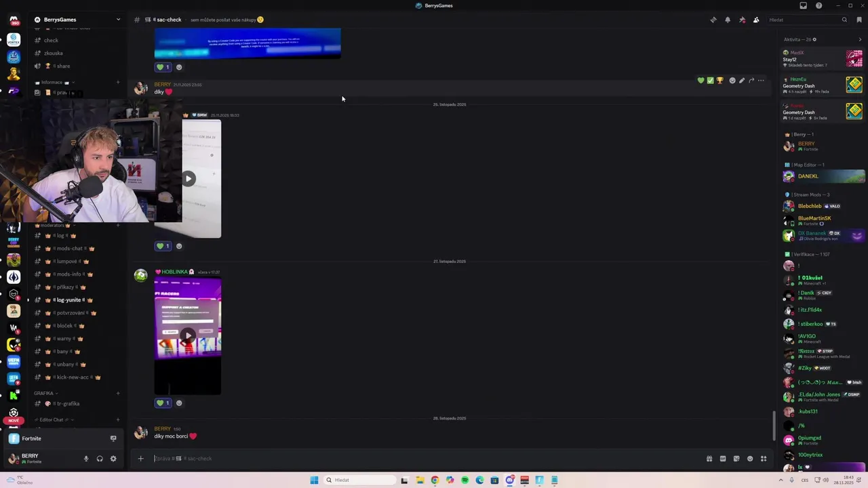The image size is (868, 488).
Task: Click the NOVÉ unread servers pill
Action: [14, 420]
